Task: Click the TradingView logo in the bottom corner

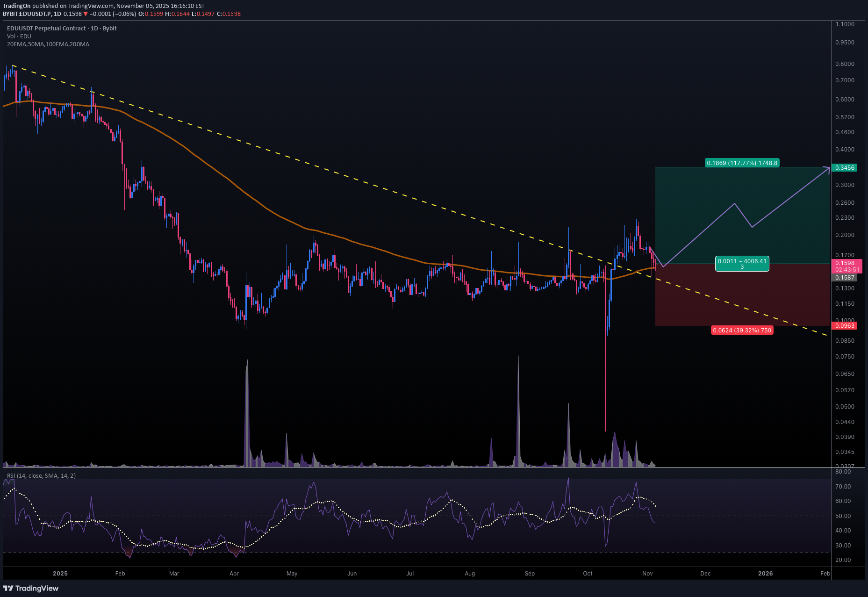Action: pos(30,588)
